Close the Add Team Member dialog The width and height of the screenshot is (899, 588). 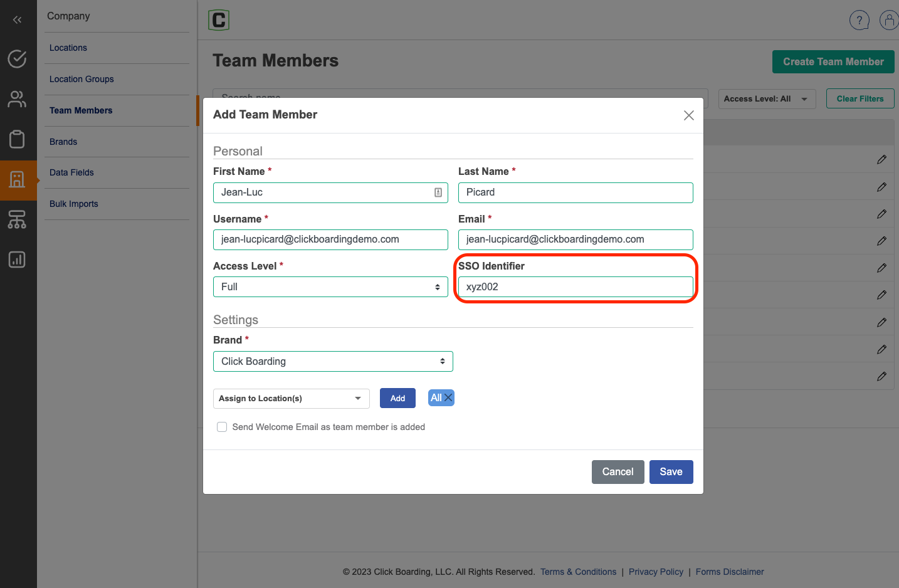[x=688, y=115]
